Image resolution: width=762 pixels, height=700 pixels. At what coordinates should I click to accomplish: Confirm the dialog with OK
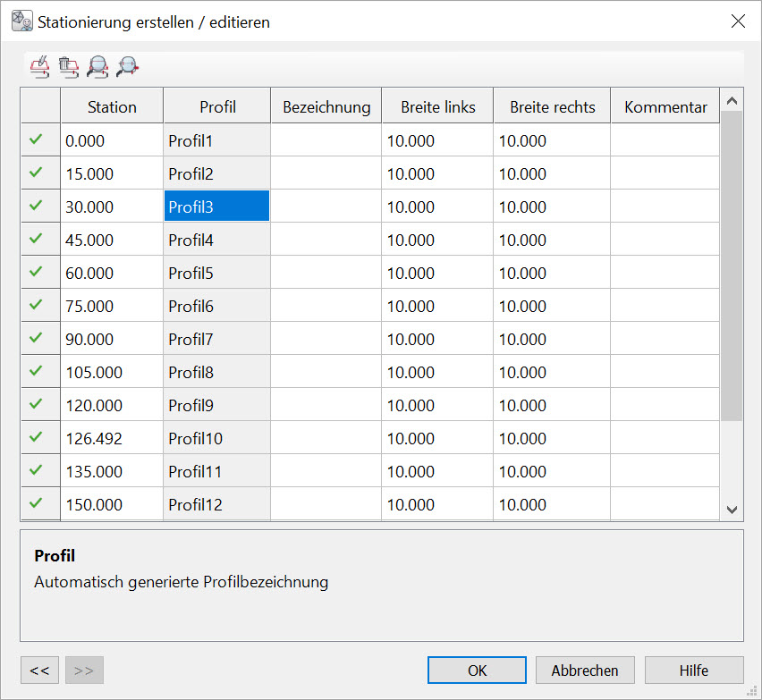477,670
